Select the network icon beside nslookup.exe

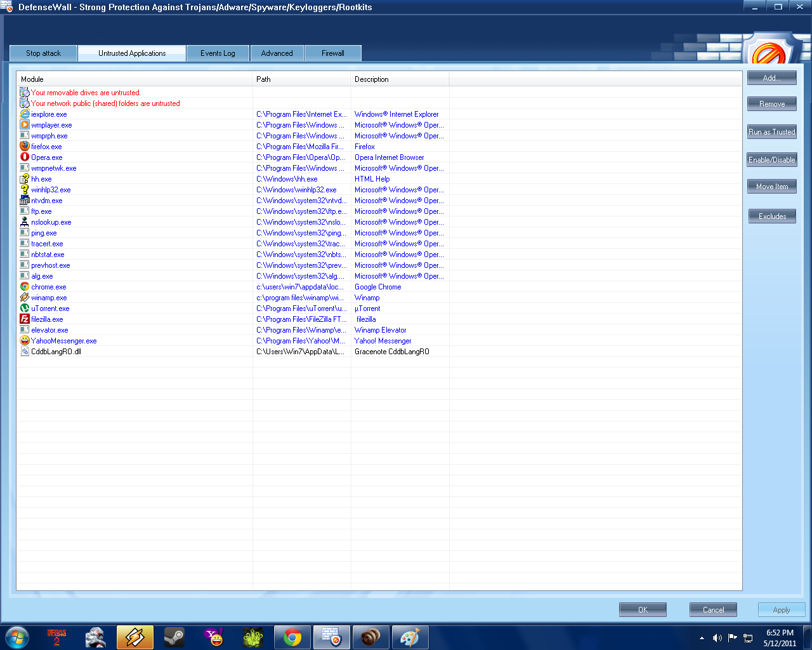tap(25, 222)
